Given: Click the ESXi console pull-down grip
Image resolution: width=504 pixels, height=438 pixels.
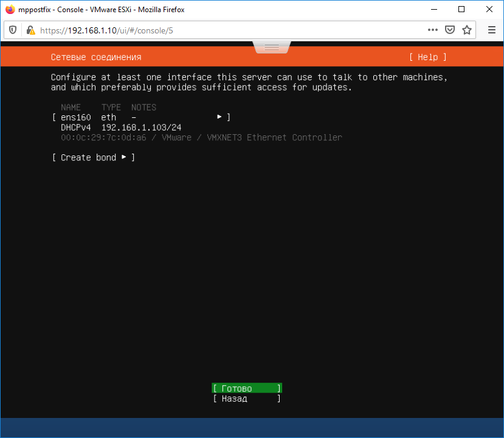Looking at the screenshot, I should click(271, 46).
